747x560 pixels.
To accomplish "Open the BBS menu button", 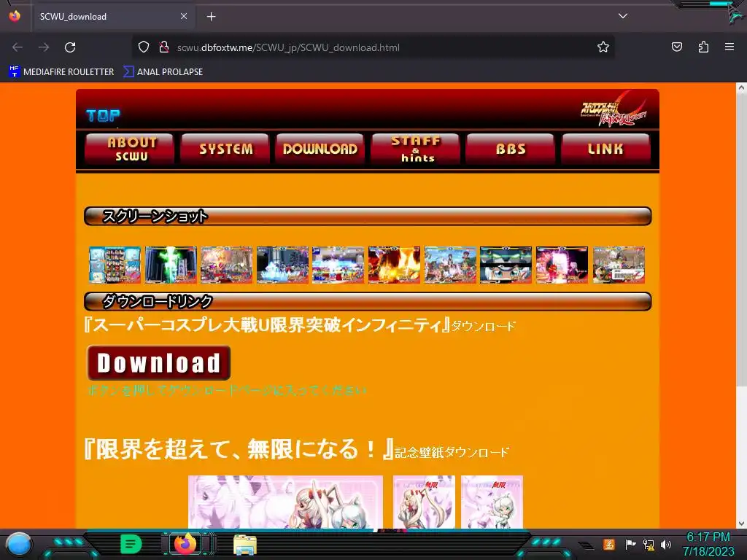I will tap(510, 149).
